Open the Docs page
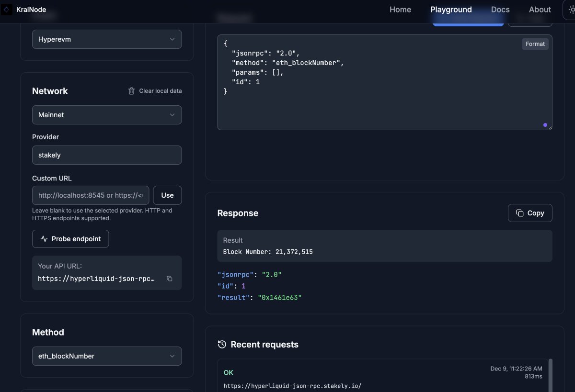The height and width of the screenshot is (392, 575). point(500,10)
